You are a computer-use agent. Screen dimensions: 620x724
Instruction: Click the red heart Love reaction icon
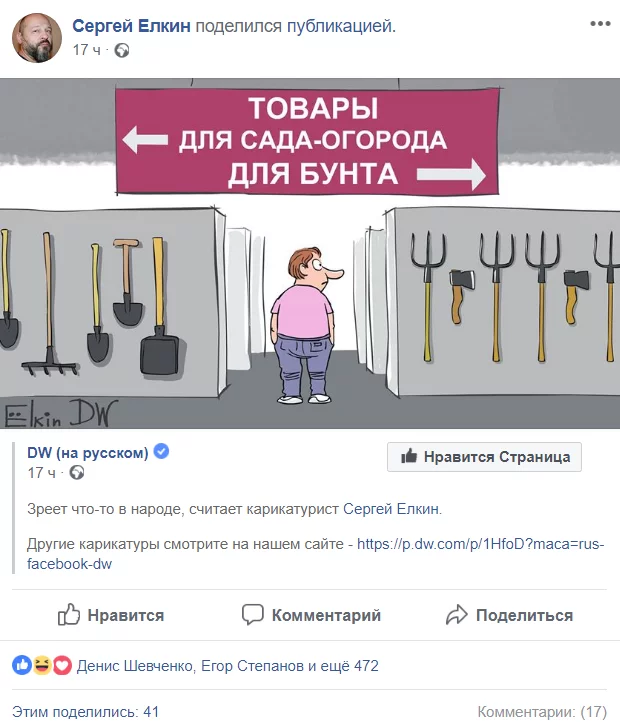click(x=62, y=665)
